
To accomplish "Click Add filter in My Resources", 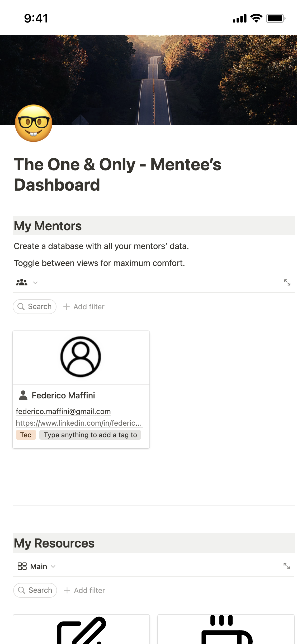I will 89,590.
